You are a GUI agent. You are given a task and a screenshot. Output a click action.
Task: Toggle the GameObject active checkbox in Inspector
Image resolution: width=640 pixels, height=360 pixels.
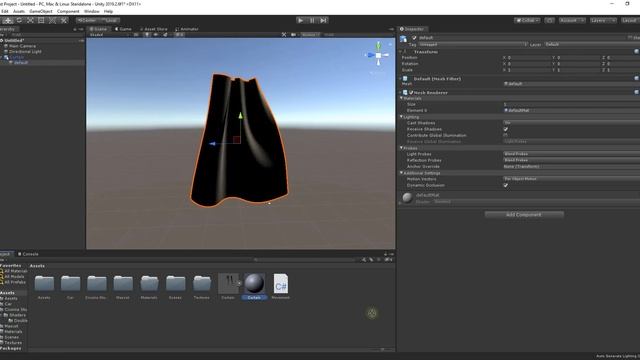pos(415,38)
